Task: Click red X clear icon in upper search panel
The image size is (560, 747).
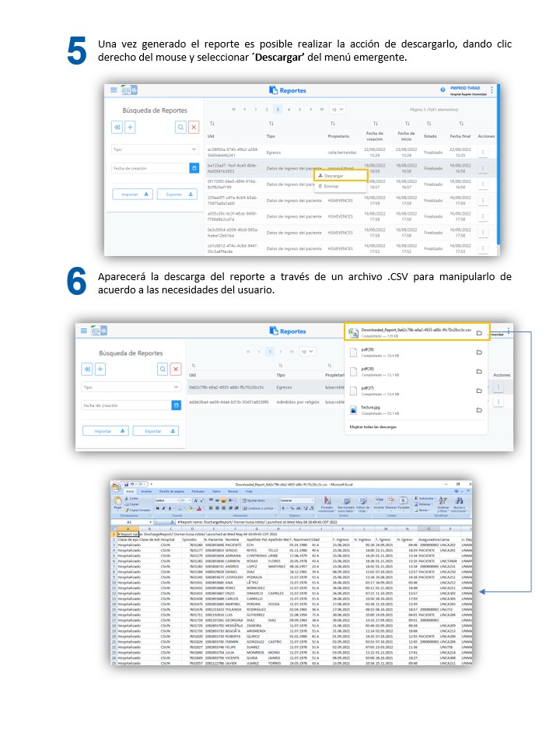Action: click(x=194, y=127)
